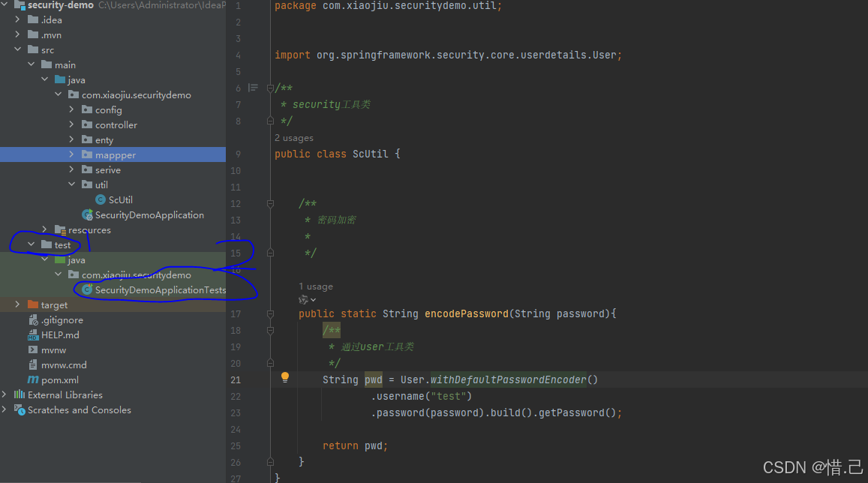Expand the controller package
The width and height of the screenshot is (868, 483).
71,124
